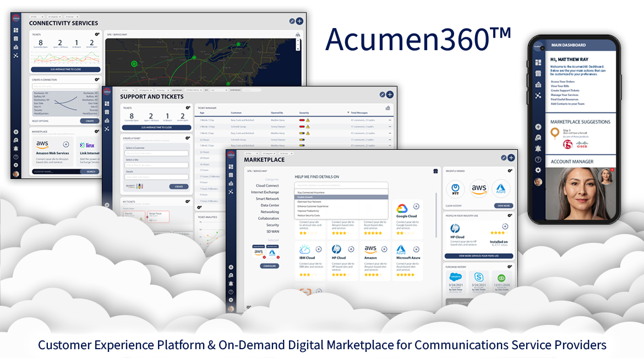Open first filter dropdown in Connectivity Services header
Viewport: 644px width, 358px height.
36,17
